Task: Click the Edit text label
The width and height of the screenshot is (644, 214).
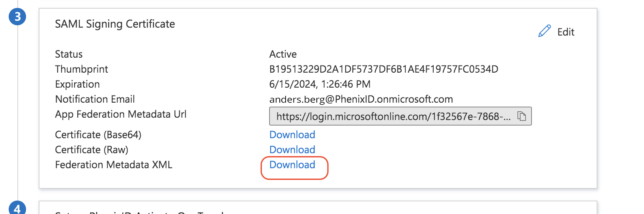Action: (565, 32)
